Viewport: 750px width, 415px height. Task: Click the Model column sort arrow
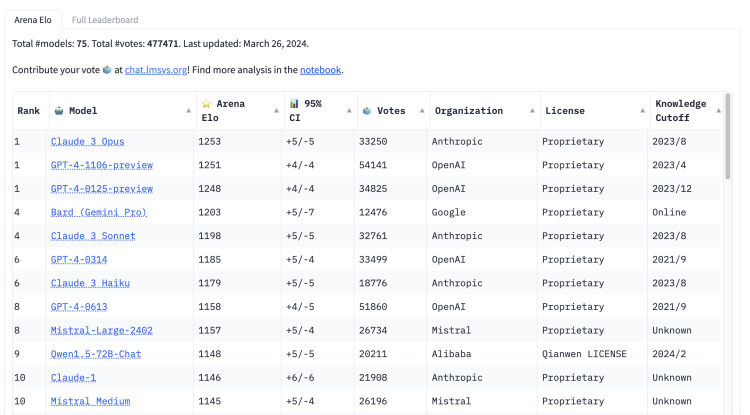(x=189, y=111)
